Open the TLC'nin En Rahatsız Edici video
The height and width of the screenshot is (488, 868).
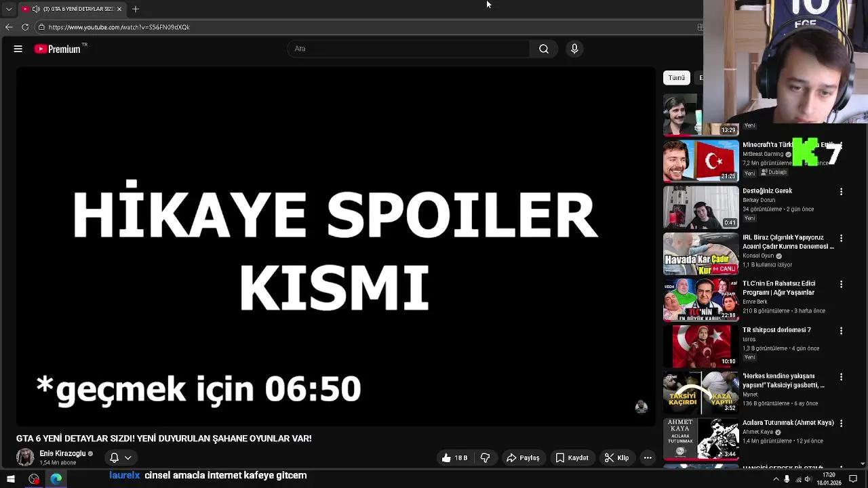(778, 288)
